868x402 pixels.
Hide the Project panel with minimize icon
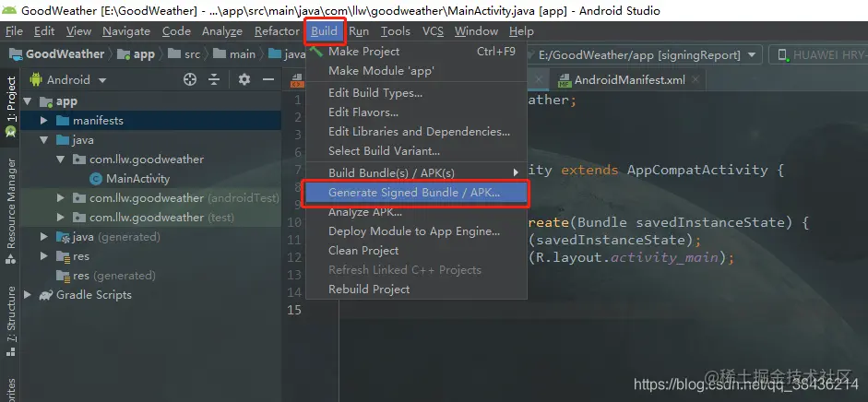coord(268,79)
